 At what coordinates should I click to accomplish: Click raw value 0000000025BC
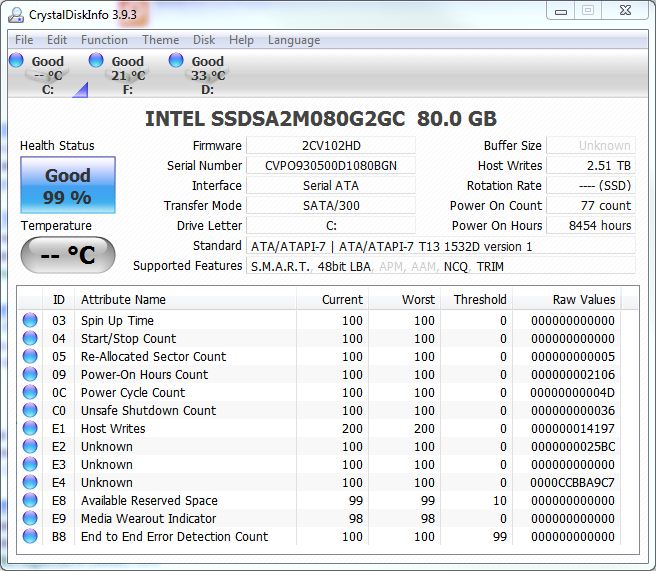(x=573, y=446)
